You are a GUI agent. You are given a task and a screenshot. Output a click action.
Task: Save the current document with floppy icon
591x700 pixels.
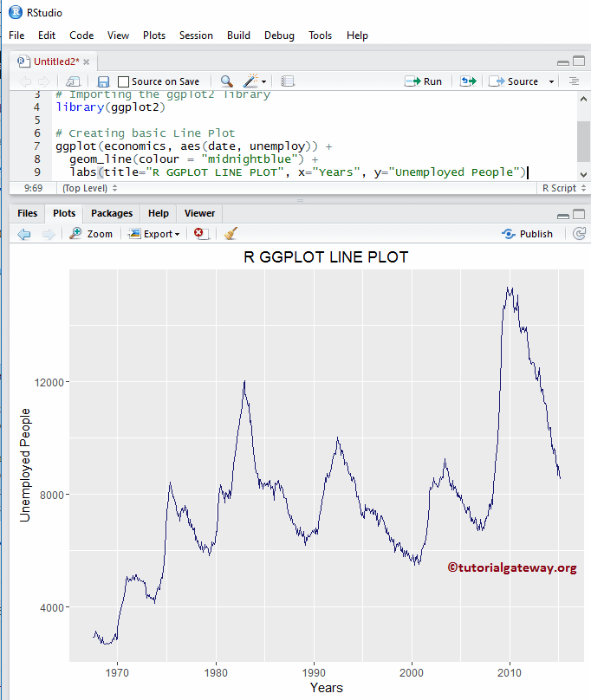103,81
